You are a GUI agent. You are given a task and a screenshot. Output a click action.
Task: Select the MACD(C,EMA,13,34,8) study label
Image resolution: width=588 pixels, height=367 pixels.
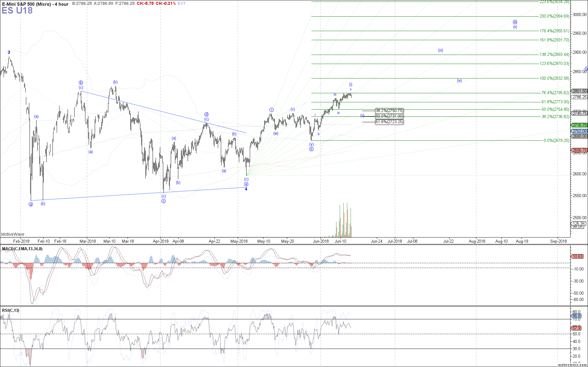(x=22, y=249)
